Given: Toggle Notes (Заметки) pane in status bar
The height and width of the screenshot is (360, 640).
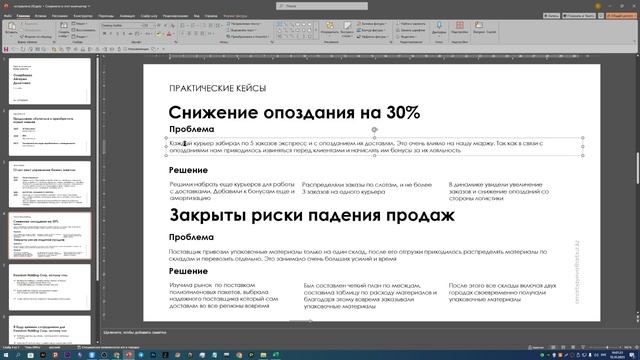Looking at the screenshot, I should [x=536, y=347].
